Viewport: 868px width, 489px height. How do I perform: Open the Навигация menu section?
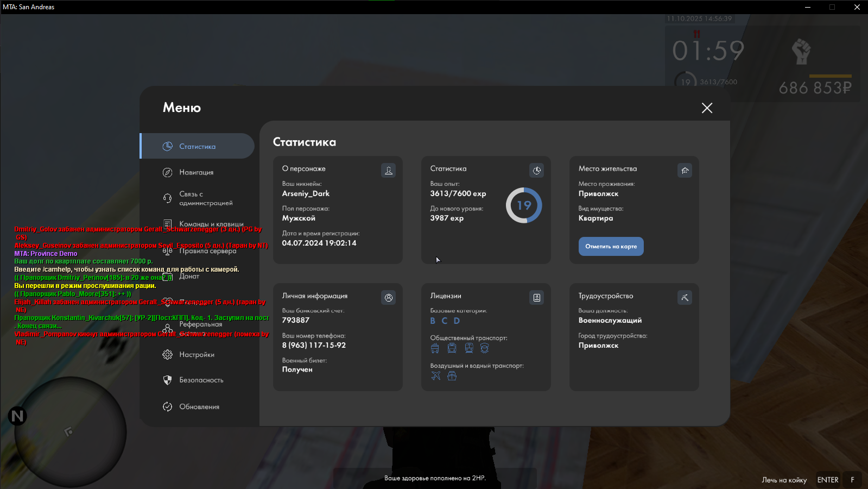pyautogui.click(x=197, y=172)
